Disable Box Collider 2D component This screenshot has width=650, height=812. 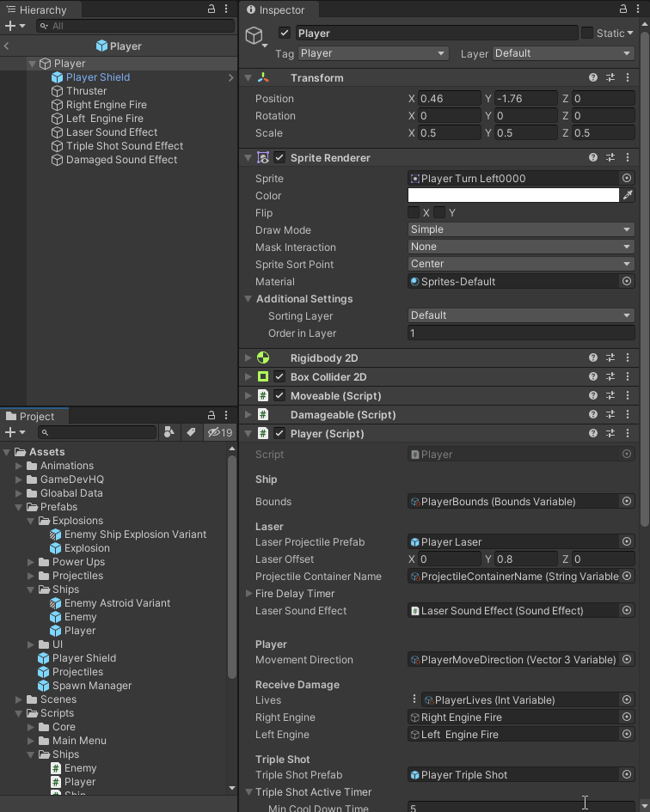coord(279,376)
